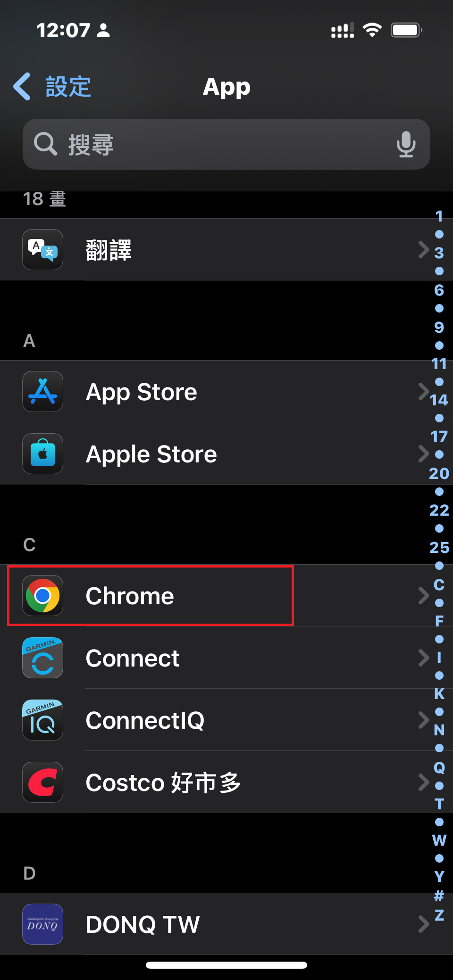Focus the 搜尋 search field
The image size is (453, 980).
(x=226, y=144)
